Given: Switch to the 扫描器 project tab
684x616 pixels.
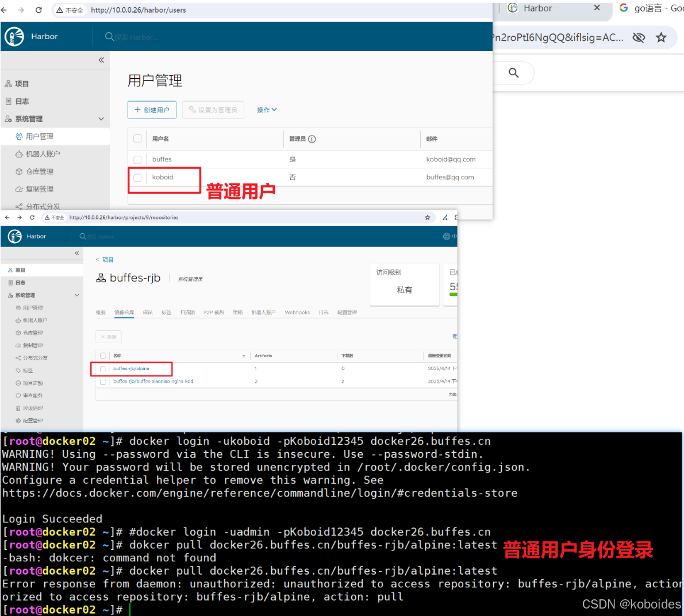Looking at the screenshot, I should 187,313.
